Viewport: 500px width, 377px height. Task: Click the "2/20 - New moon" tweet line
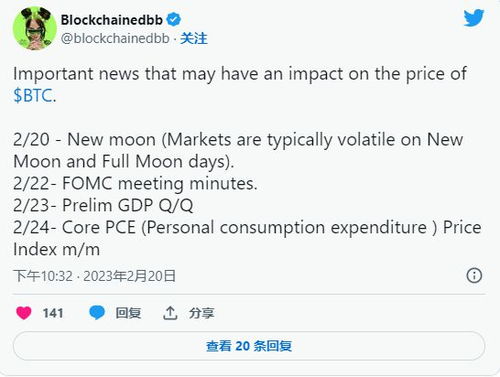click(x=238, y=140)
